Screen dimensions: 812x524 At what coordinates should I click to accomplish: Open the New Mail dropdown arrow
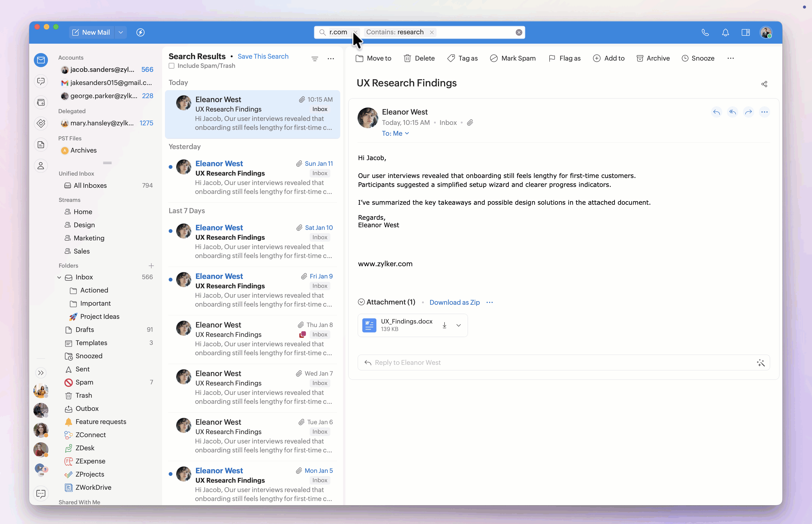(x=121, y=32)
